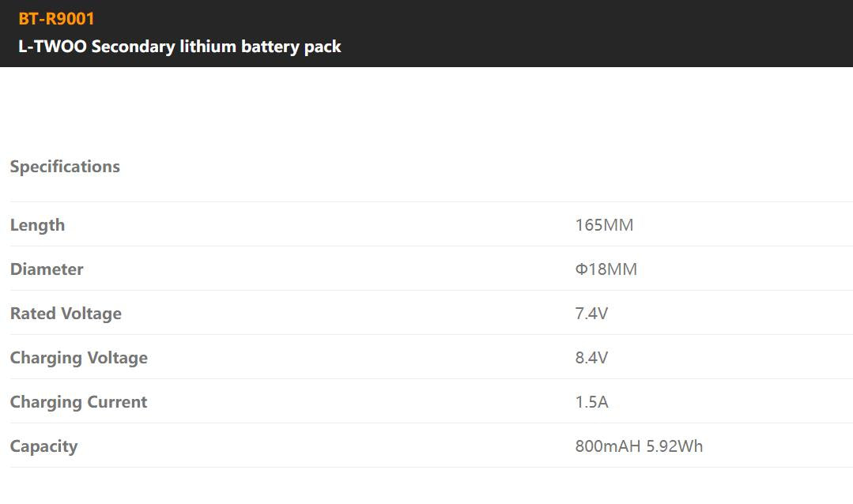Click the Length specification label
The height and width of the screenshot is (504, 853).
pos(37,225)
